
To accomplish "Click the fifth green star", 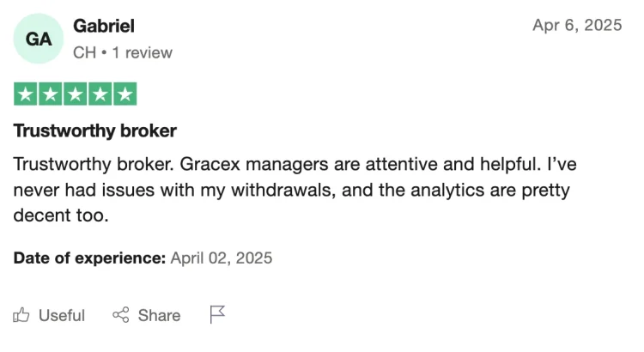I will (x=125, y=94).
